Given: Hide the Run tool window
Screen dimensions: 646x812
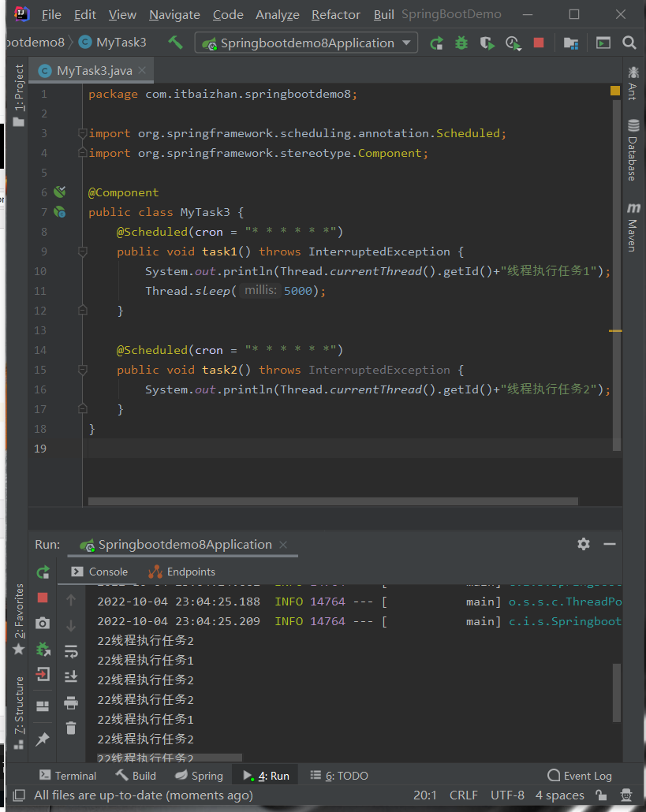Looking at the screenshot, I should [x=609, y=544].
